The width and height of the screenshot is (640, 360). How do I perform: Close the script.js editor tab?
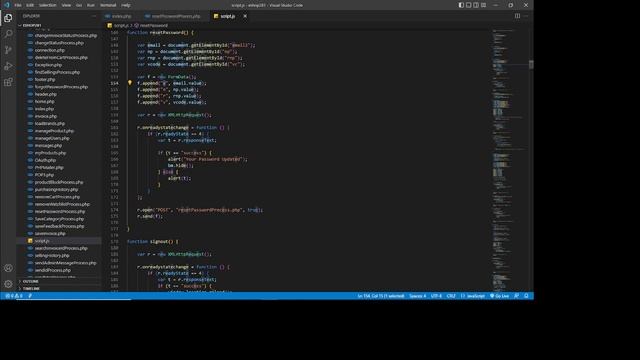(245, 16)
